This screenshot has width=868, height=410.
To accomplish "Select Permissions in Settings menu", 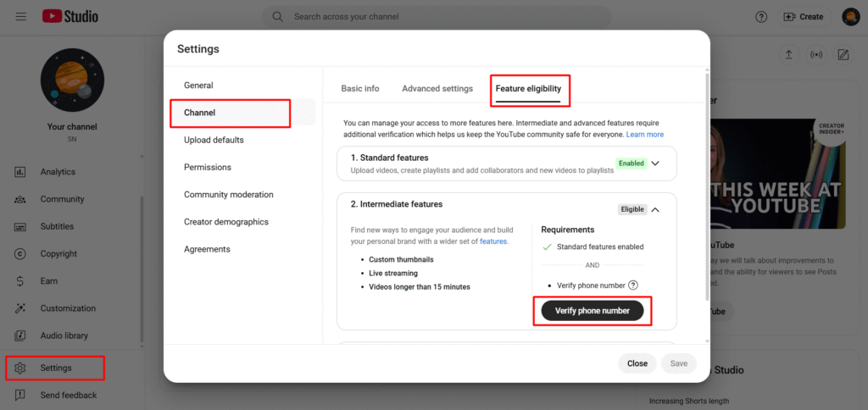I will (208, 167).
